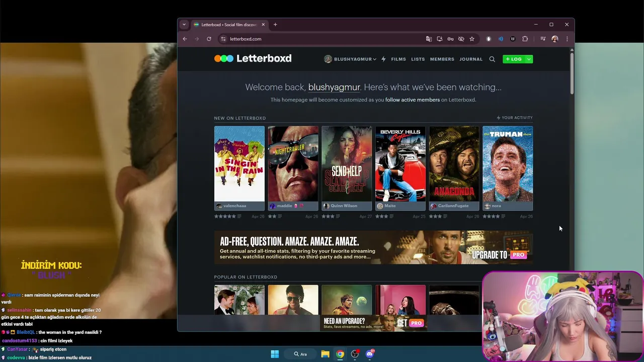
Task: Go to the FILMS section
Action: pyautogui.click(x=398, y=59)
